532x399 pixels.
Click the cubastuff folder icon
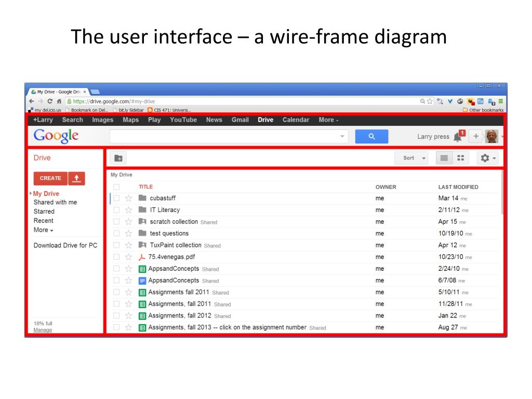[142, 198]
